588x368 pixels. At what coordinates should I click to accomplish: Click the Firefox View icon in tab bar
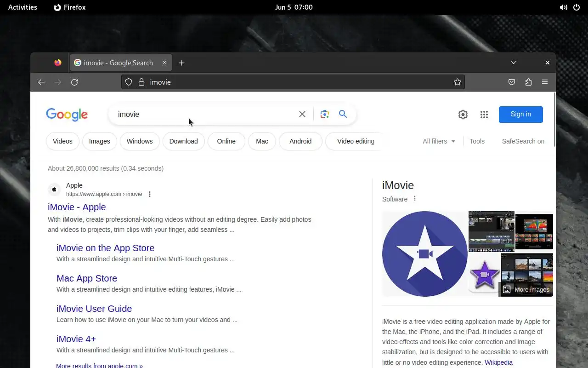(x=58, y=63)
